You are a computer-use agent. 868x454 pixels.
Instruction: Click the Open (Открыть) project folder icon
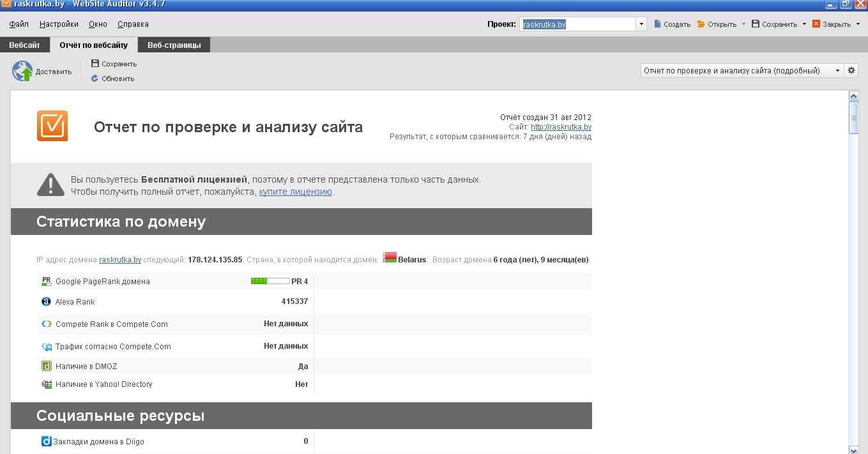click(701, 24)
